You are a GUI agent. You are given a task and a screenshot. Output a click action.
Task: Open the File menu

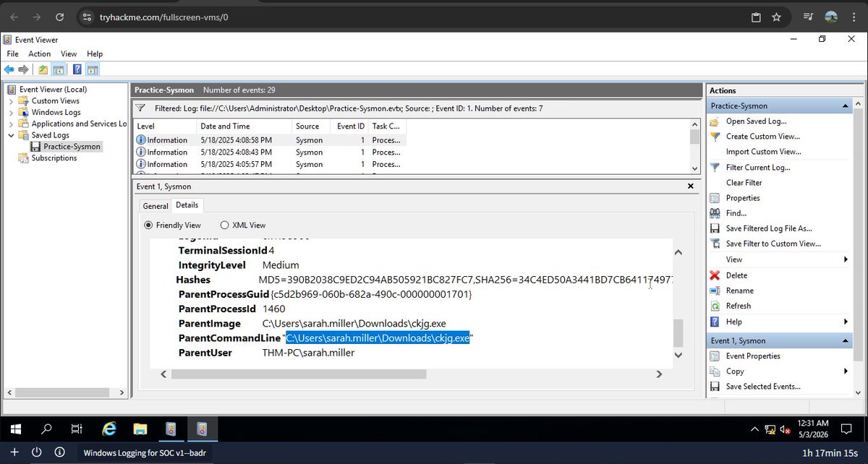pos(12,53)
